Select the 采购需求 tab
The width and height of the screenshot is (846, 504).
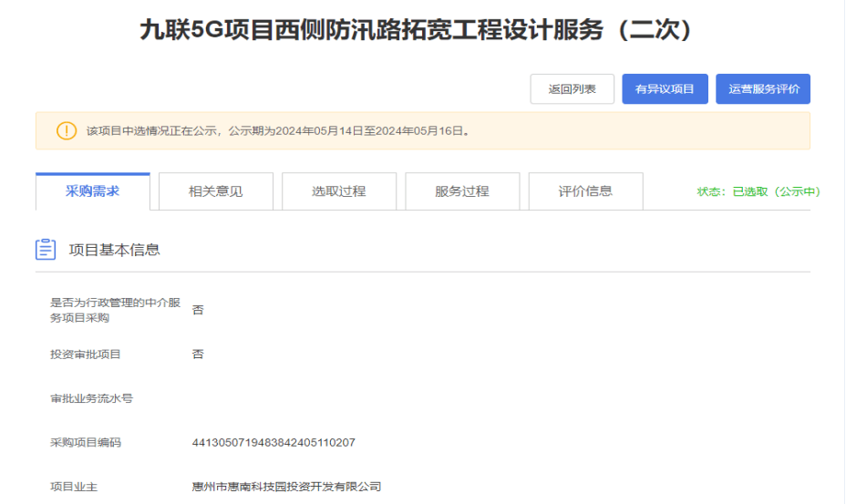[92, 191]
